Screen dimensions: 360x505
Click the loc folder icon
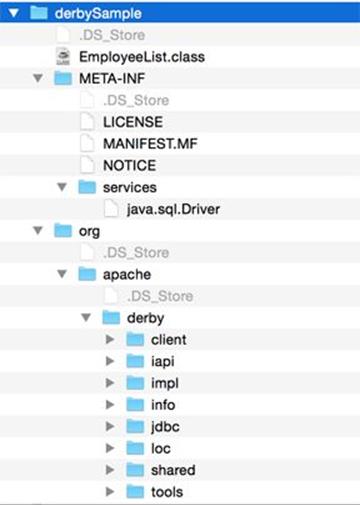135,448
